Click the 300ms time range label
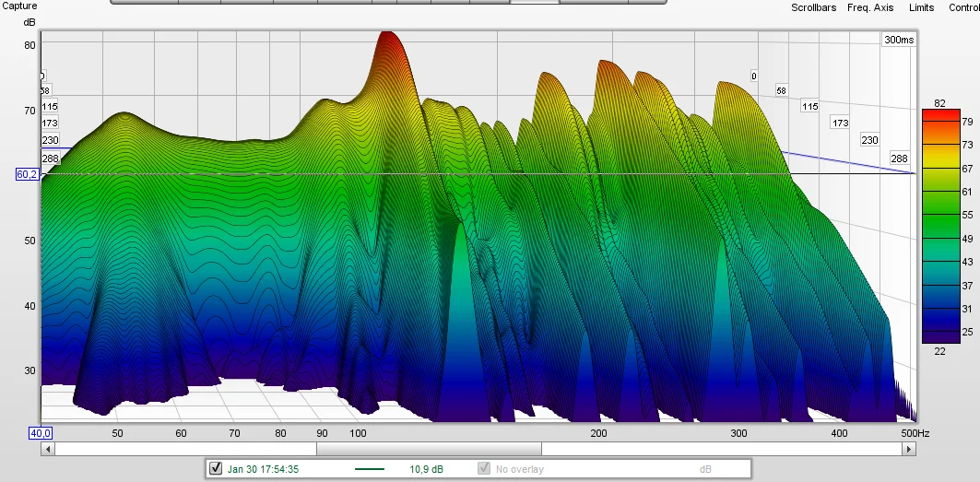980x482 pixels. pos(899,40)
